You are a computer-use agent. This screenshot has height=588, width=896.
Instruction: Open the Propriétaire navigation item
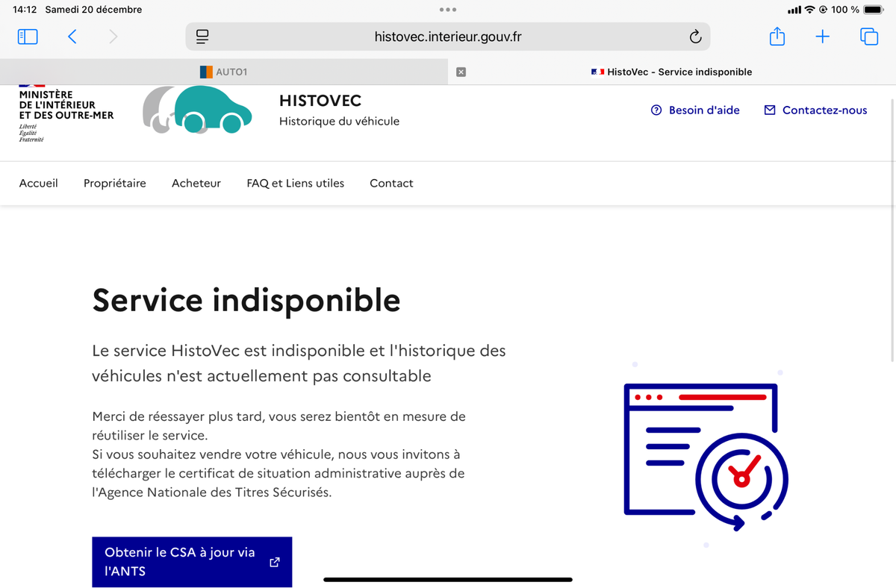click(115, 183)
